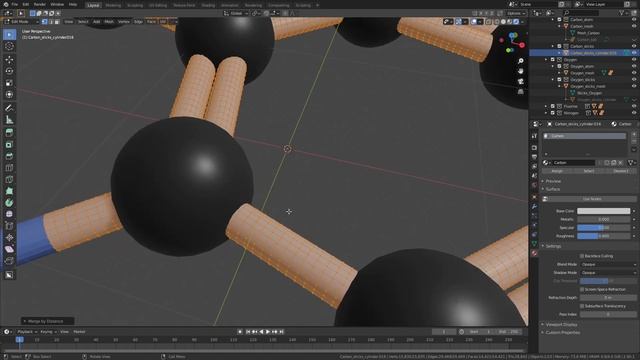
Task: Open the Mesh menu in viewport header
Action: (x=109, y=22)
